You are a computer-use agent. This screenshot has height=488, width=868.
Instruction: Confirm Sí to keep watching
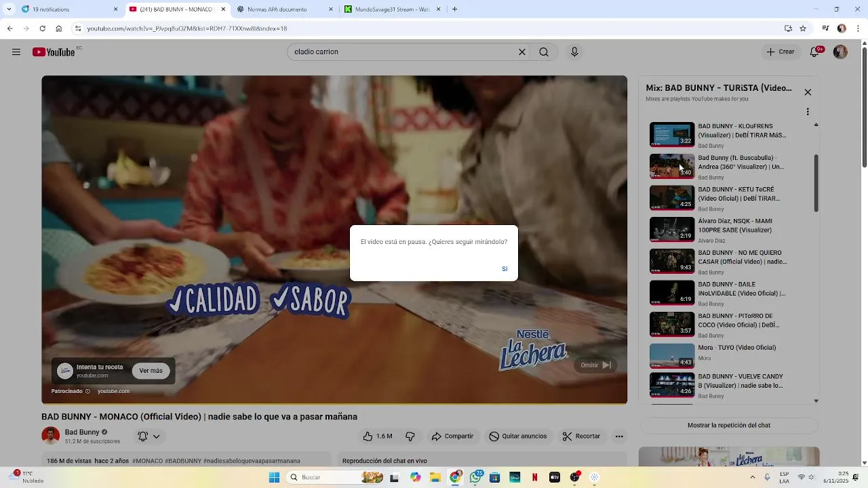[505, 269]
